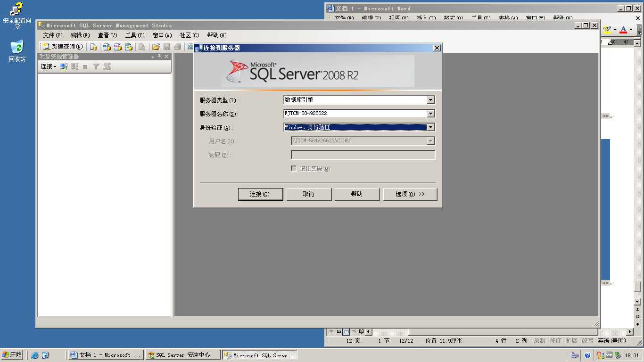644x362 pixels.
Task: Click Word Reading Layout view icon
Action: tap(361, 332)
